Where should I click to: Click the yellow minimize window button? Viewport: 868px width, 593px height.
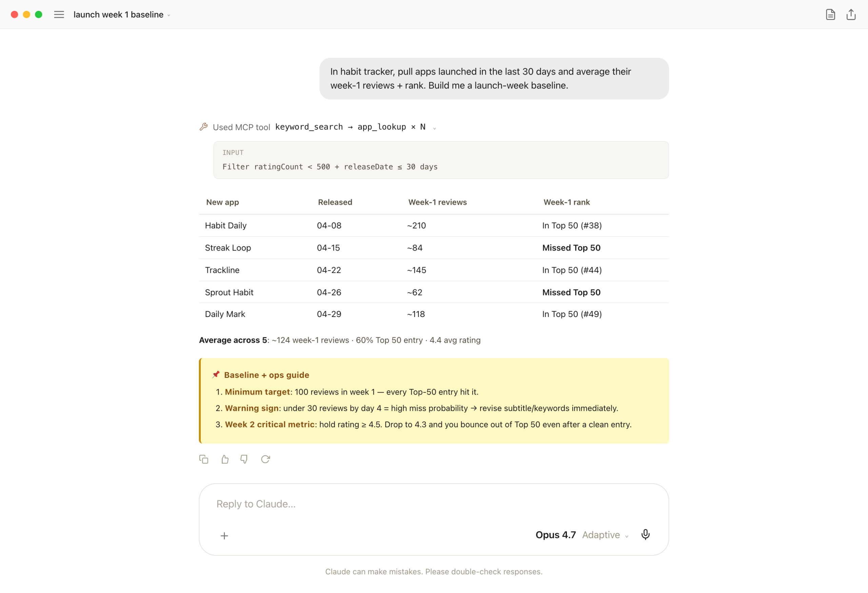26,15
